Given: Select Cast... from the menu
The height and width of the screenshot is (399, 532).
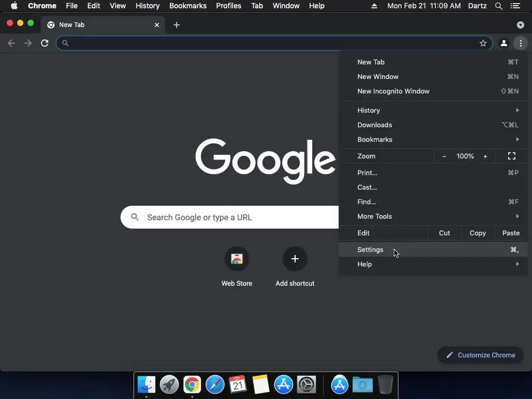Looking at the screenshot, I should pos(433,187).
